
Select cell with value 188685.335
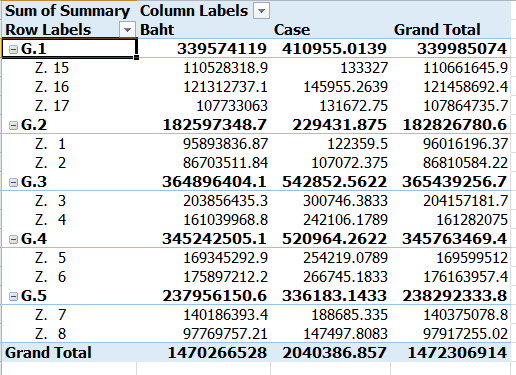click(349, 315)
